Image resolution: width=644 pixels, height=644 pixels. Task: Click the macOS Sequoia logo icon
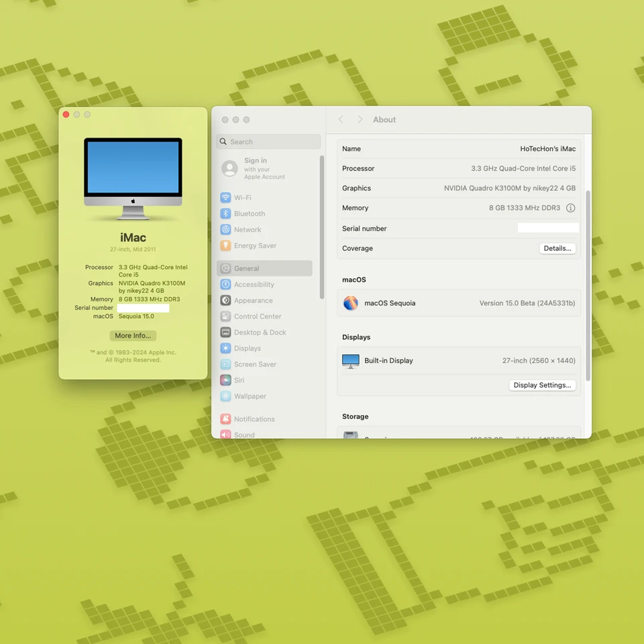pos(351,303)
